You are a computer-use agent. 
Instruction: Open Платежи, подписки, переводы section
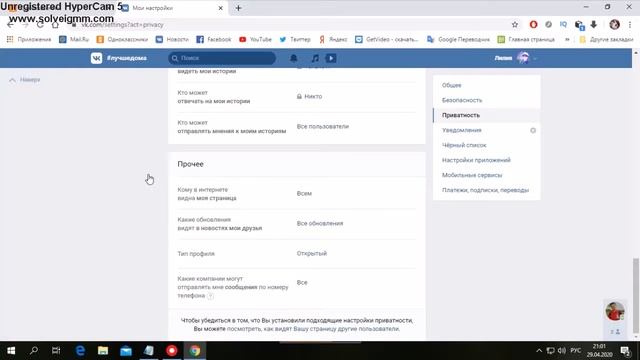(x=485, y=190)
